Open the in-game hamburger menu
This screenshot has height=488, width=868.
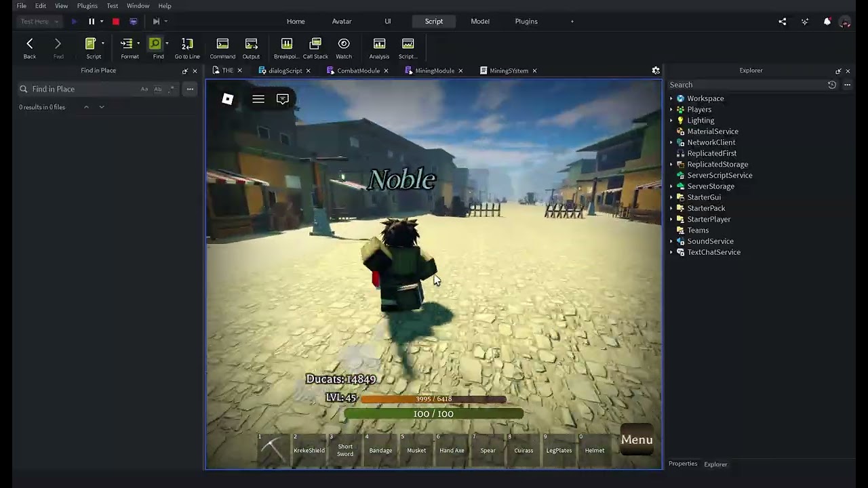258,100
